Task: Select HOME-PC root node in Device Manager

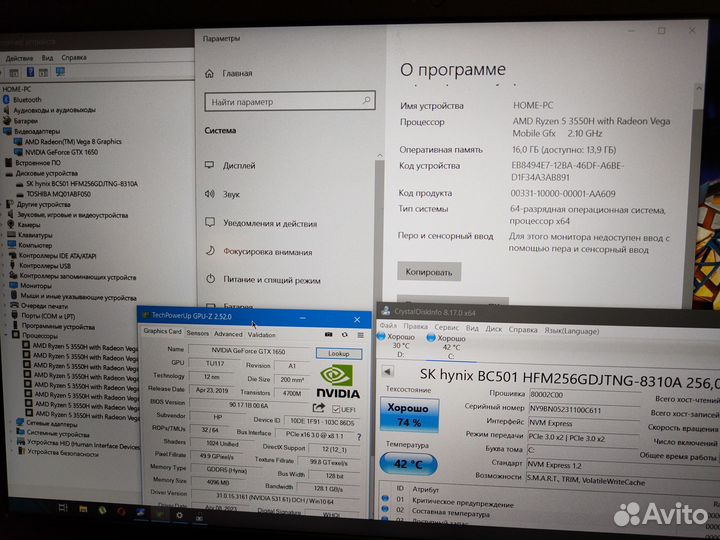Action: click(x=17, y=89)
